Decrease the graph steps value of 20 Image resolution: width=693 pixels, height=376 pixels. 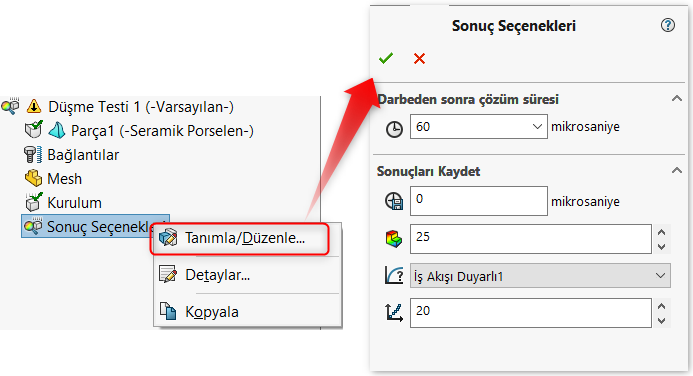pyautogui.click(x=661, y=321)
